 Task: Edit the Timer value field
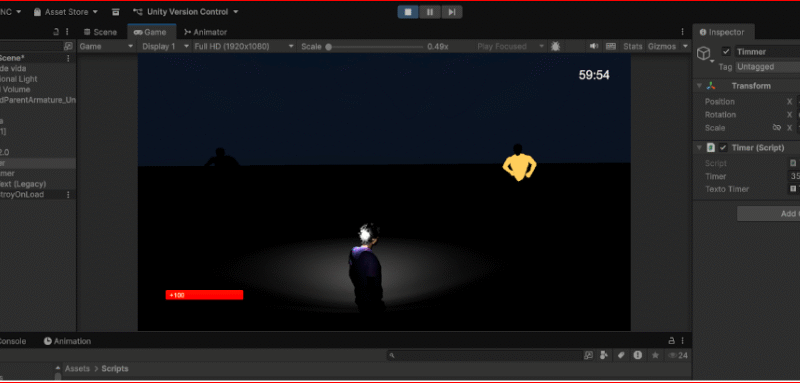pos(794,176)
